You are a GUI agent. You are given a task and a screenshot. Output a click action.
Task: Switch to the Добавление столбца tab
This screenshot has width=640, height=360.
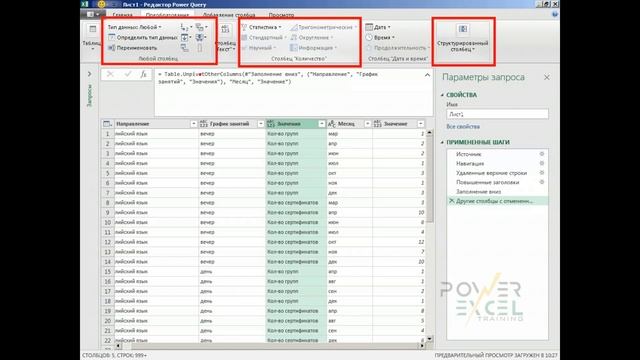[x=229, y=15]
